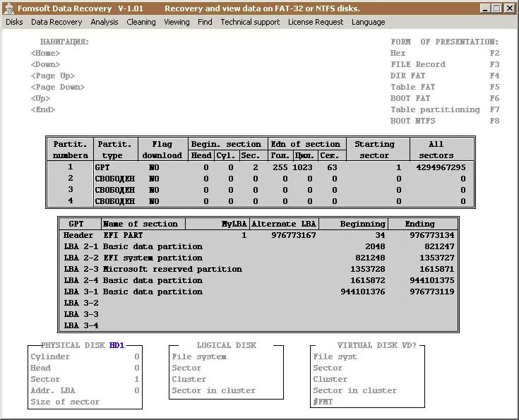Close the Fomsoft Data Recovery window
Image resolution: width=519 pixels, height=420 pixels.
(x=509, y=8)
